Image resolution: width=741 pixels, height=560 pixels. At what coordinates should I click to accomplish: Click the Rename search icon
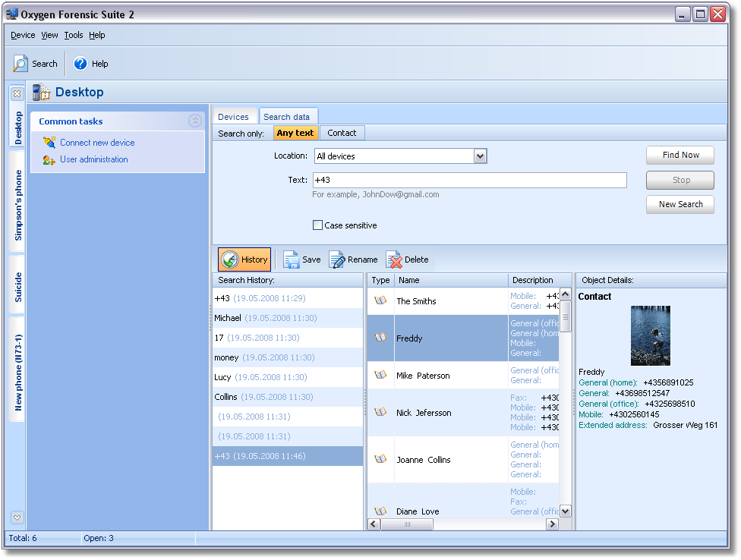(x=336, y=260)
